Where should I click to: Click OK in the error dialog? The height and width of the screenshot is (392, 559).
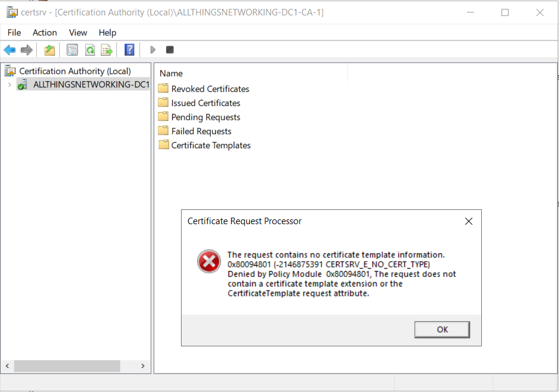pos(442,330)
